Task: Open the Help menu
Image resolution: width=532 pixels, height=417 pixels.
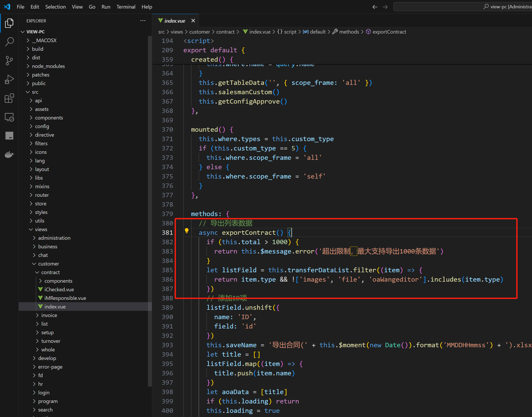Action: 147,7
